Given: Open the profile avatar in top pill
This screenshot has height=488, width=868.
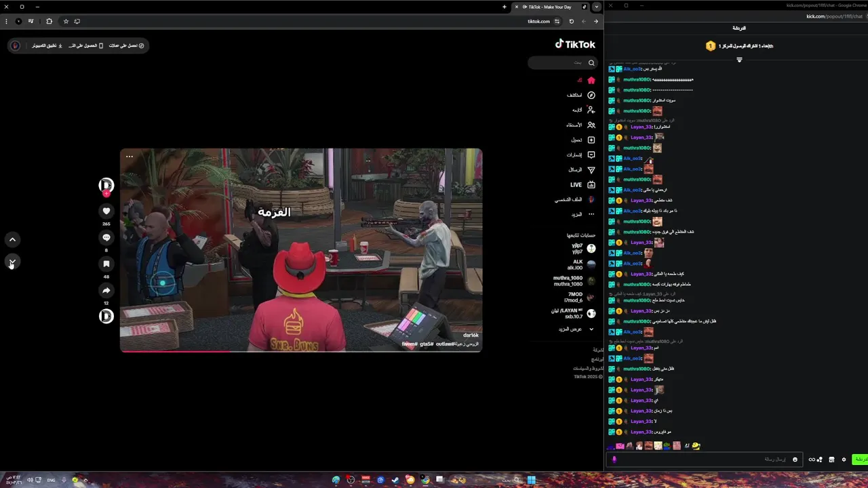Looking at the screenshot, I should click(x=16, y=45).
